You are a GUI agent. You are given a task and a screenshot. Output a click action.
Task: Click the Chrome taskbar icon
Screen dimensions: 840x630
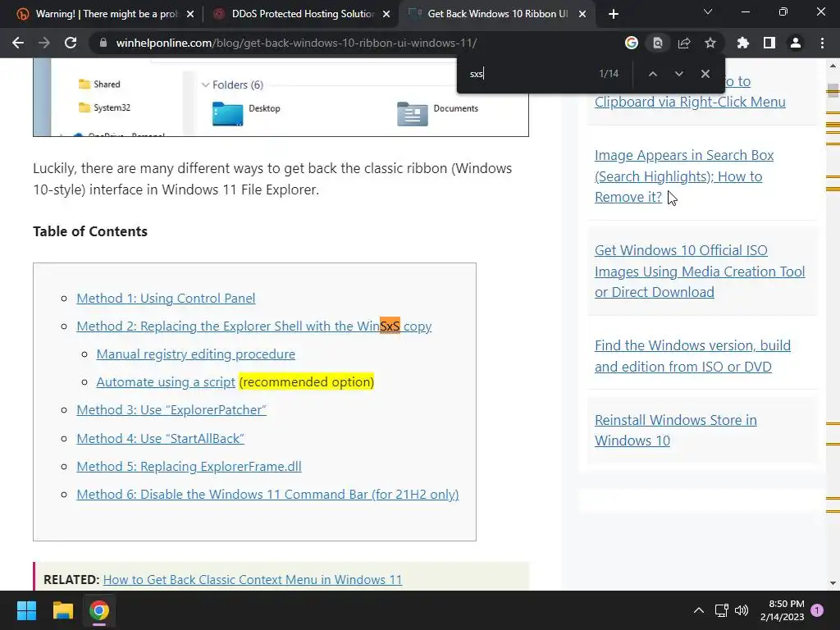click(x=99, y=610)
